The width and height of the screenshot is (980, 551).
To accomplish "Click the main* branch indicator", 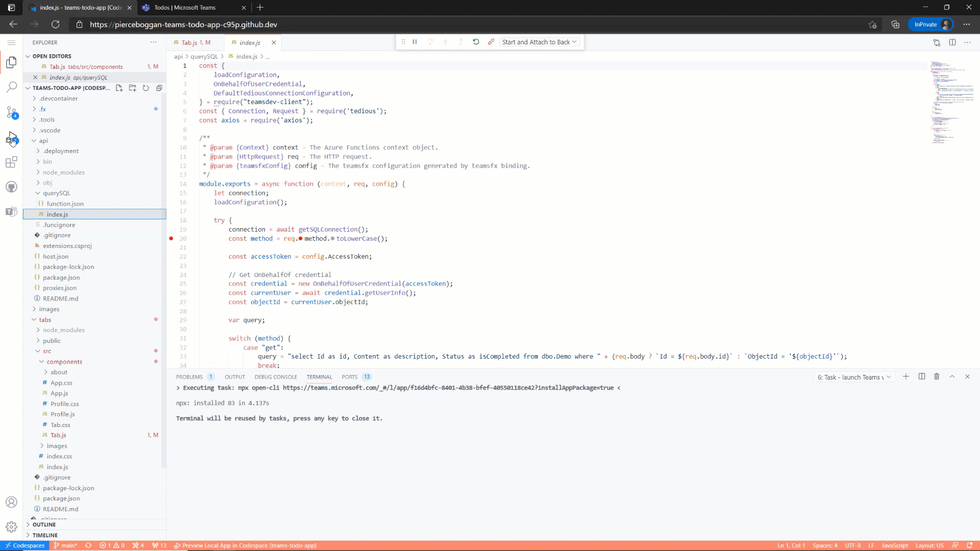I will pyautogui.click(x=65, y=545).
